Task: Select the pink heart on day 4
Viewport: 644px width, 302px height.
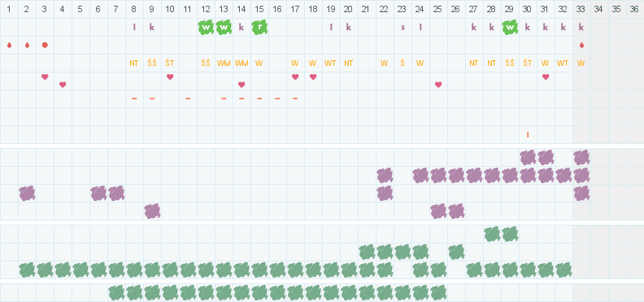Action: pos(63,85)
